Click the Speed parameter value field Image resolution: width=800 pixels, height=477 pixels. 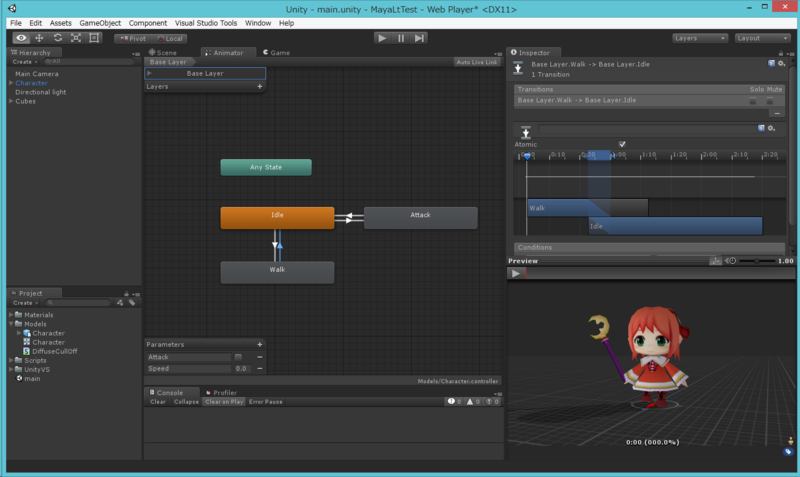241,368
